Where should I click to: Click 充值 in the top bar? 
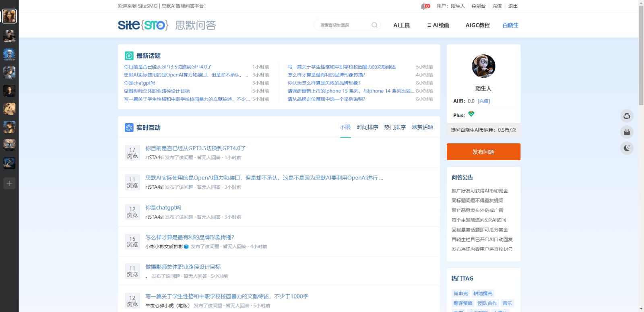[497, 6]
